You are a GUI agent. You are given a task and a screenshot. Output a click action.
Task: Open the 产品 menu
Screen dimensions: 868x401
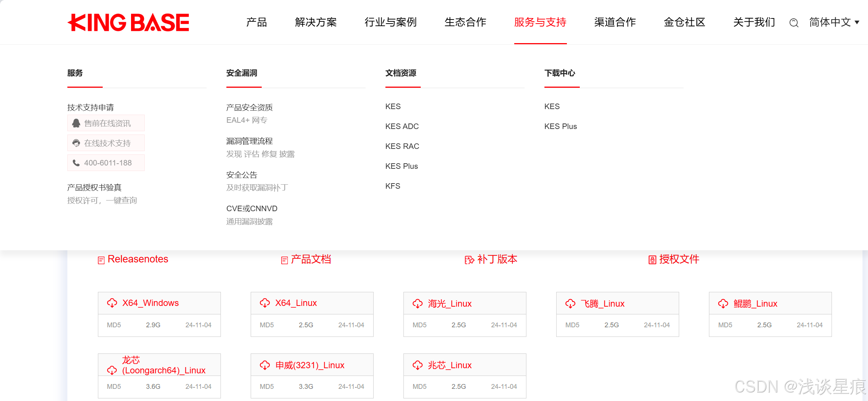(257, 22)
